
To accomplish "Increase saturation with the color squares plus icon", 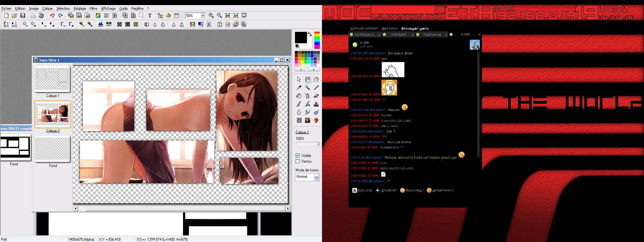I will click(x=90, y=24).
